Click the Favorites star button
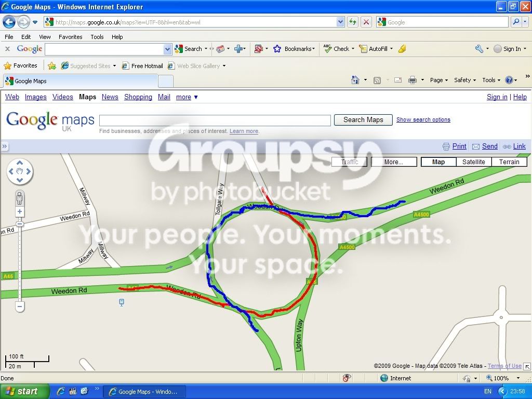The width and height of the screenshot is (532, 399). (20, 65)
